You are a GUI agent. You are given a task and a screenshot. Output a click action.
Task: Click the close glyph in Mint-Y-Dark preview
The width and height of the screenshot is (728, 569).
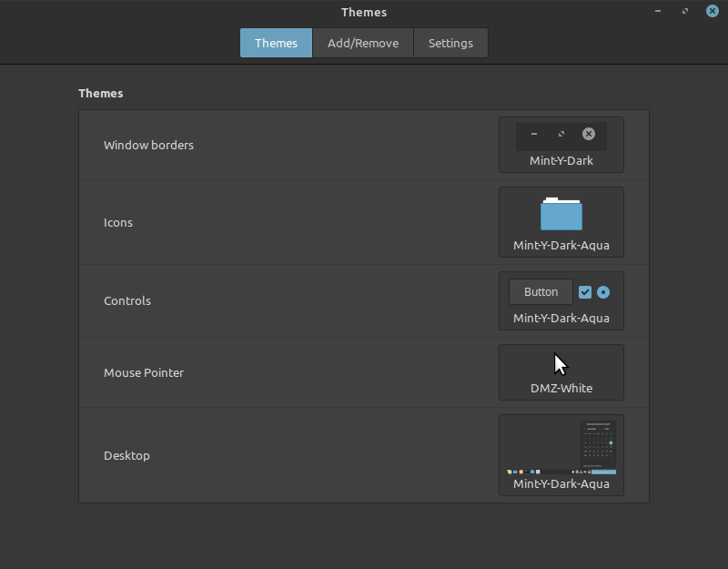pyautogui.click(x=589, y=134)
